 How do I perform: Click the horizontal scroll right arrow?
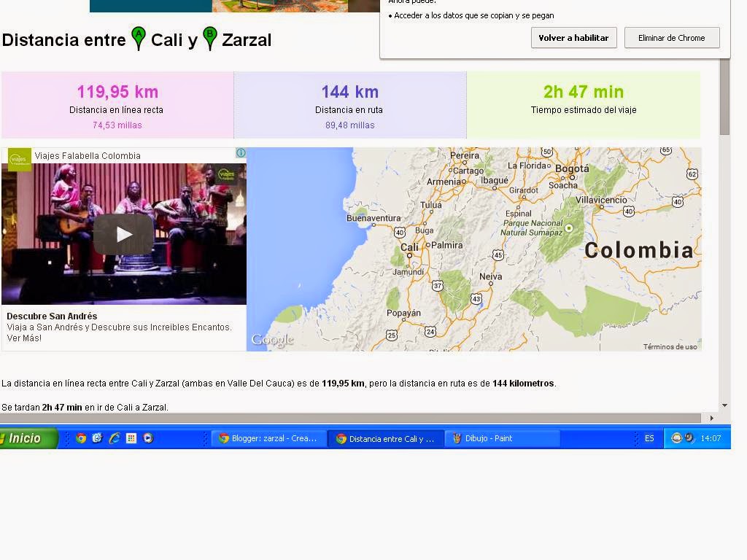[712, 418]
